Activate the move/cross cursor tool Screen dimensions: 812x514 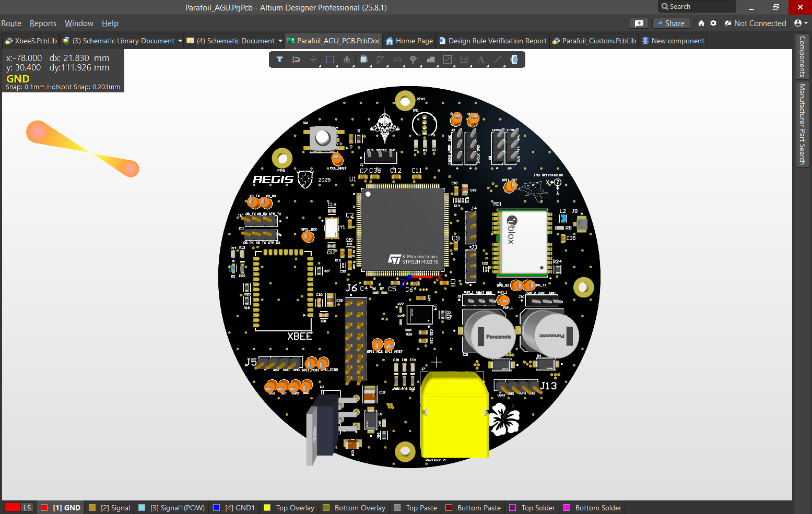[x=313, y=59]
